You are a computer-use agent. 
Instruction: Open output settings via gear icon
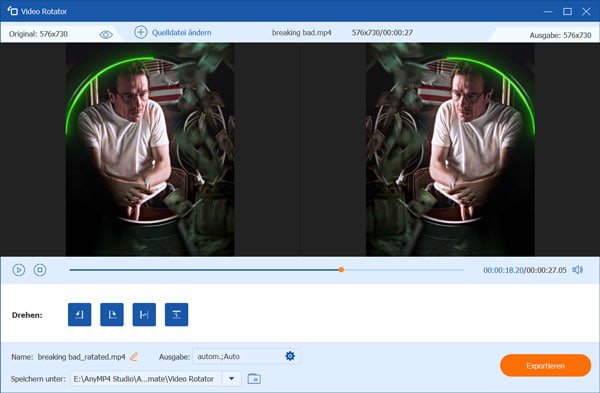coord(290,356)
